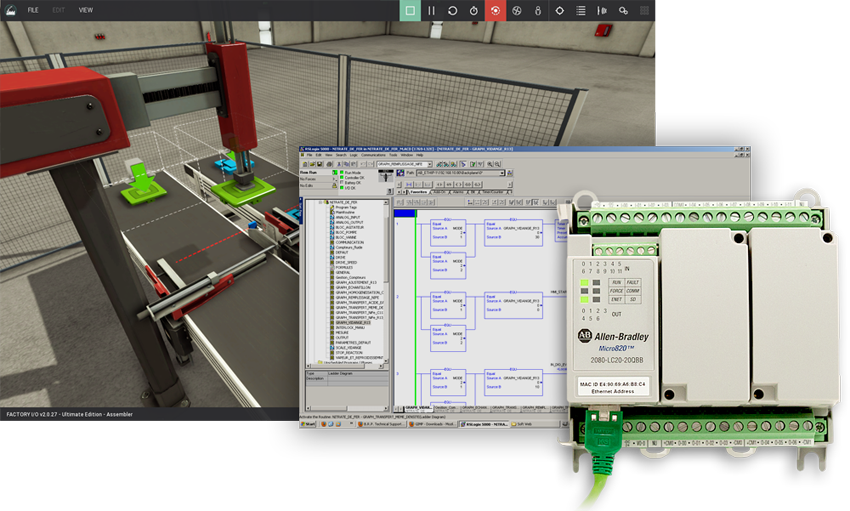
Task: Switch to the GRAPH_VIDAN routine tab at bottom
Action: click(418, 408)
